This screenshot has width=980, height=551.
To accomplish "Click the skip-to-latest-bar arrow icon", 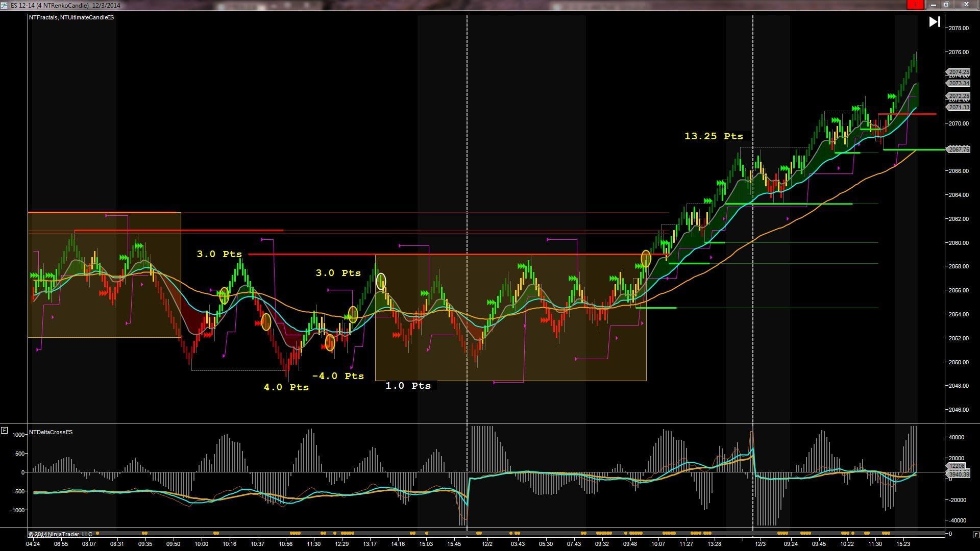I will (934, 22).
